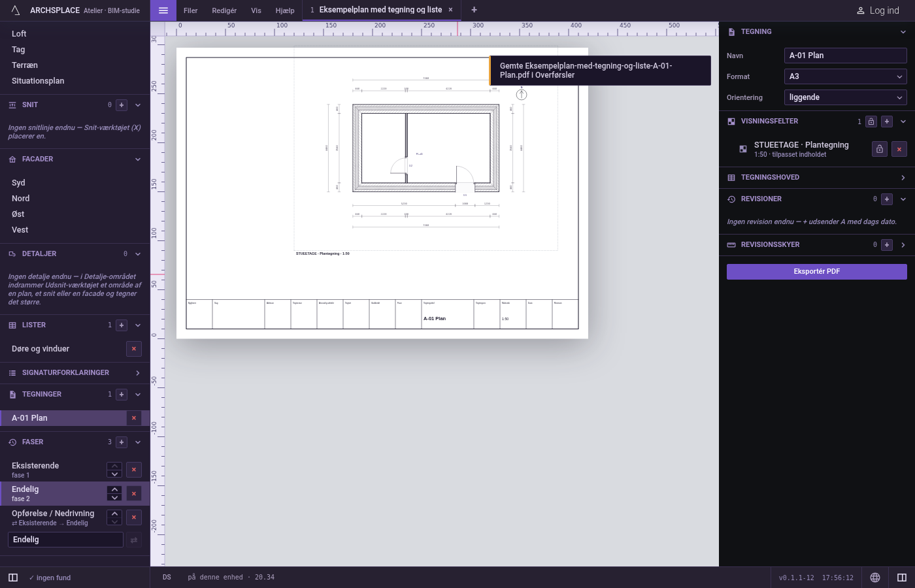Toggle left sidebar from status bar

click(13, 578)
